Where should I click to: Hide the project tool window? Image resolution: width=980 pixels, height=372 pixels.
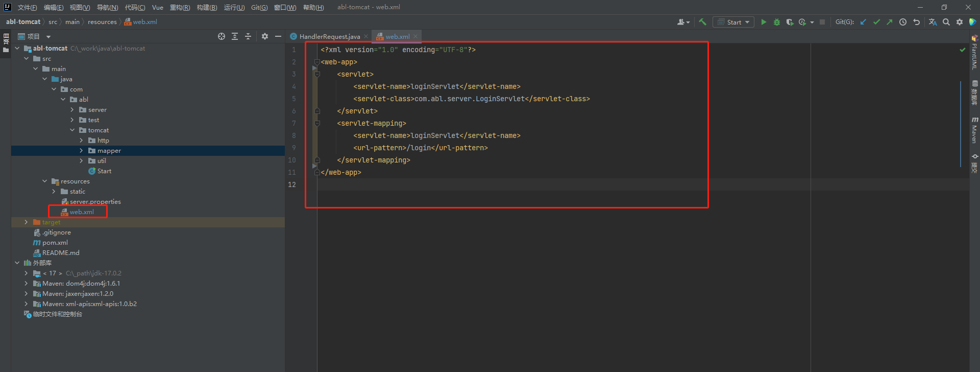278,36
